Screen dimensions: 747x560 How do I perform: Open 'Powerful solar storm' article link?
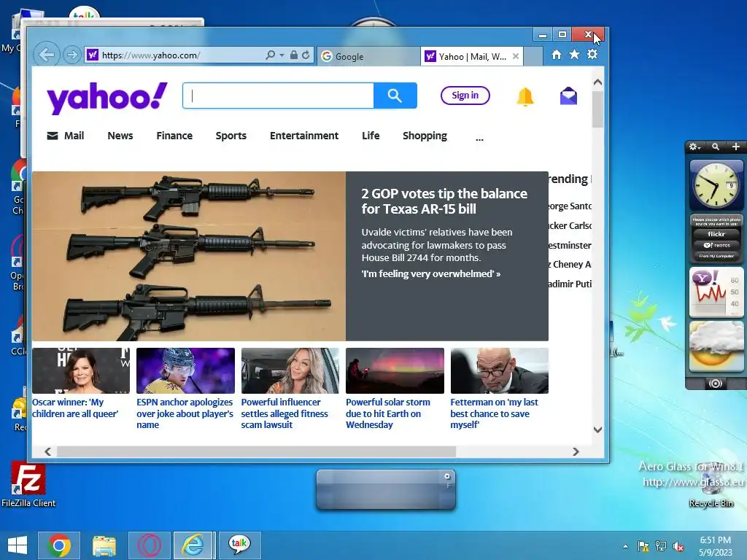[388, 413]
